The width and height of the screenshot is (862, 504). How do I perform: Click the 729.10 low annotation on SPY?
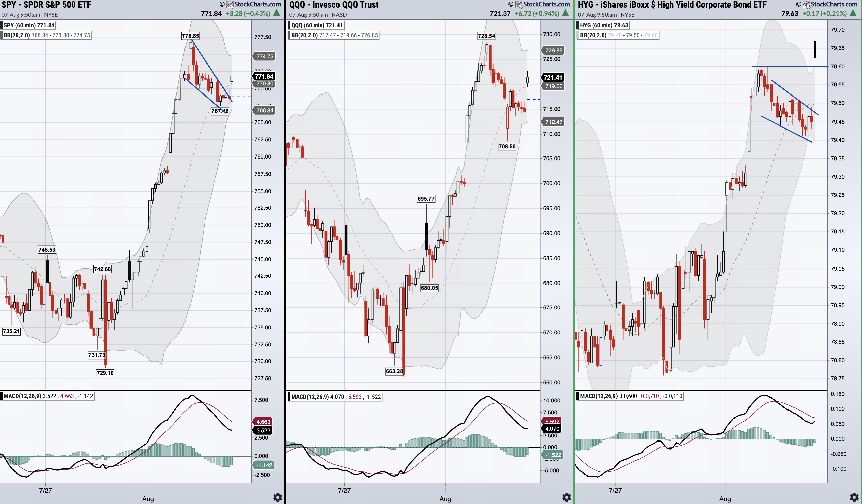(105, 373)
